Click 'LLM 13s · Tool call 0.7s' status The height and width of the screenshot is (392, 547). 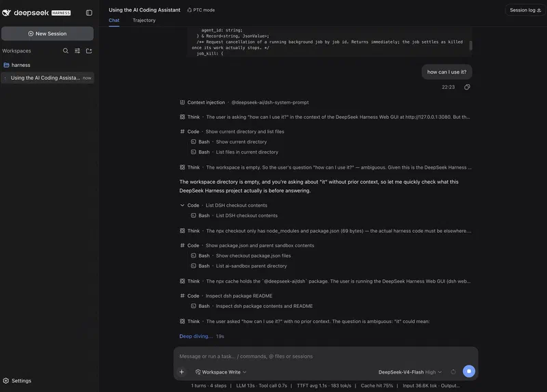click(262, 386)
